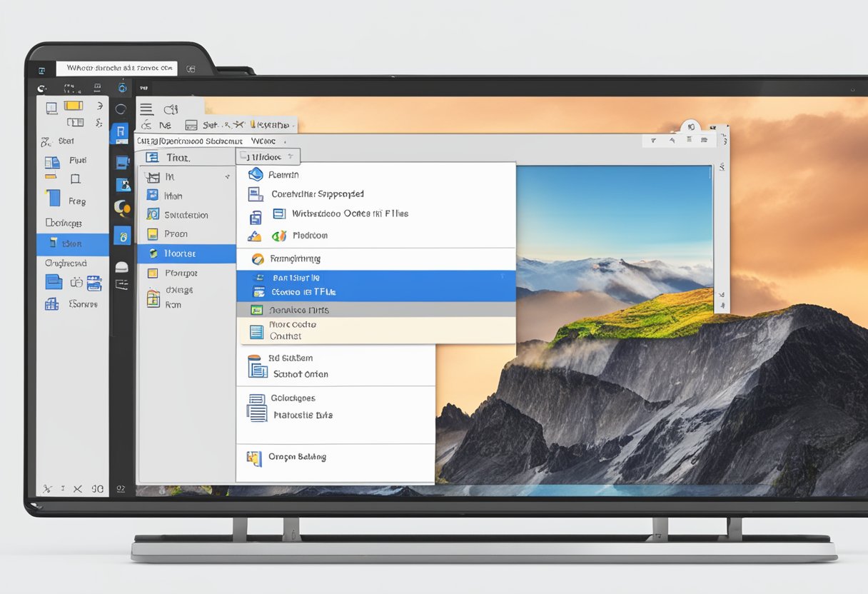Click the photo icon beside Sintatenion
868x594 pixels.
click(x=153, y=214)
